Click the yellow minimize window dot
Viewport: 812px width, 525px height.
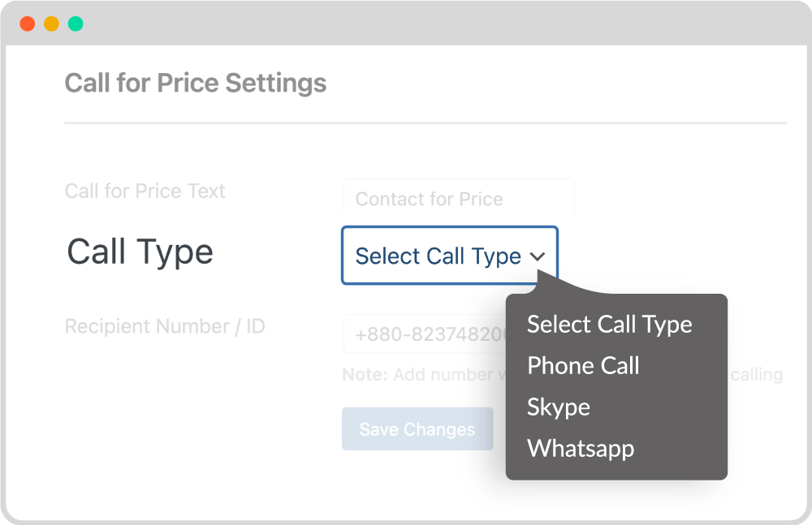pos(51,24)
